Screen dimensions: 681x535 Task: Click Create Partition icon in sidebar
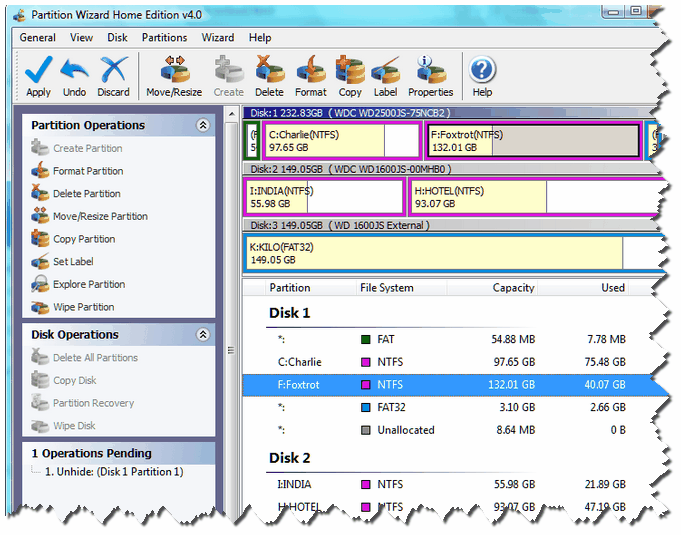click(x=40, y=148)
